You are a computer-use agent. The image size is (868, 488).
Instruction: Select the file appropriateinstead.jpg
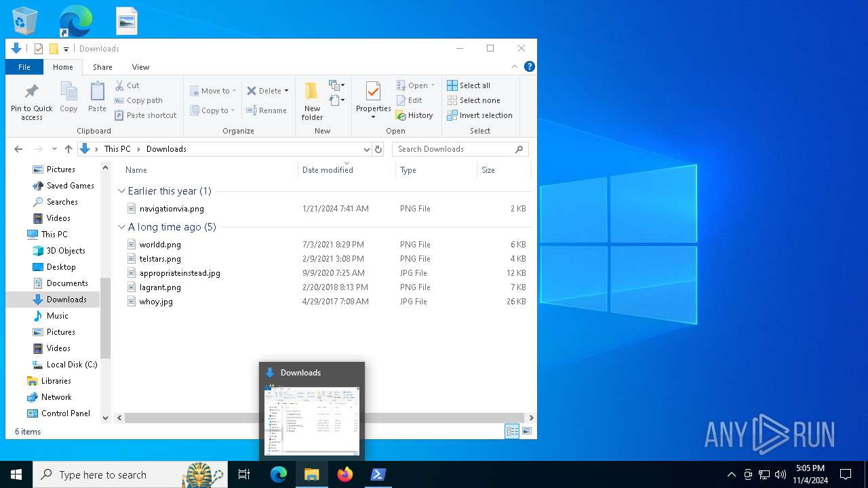coord(180,273)
